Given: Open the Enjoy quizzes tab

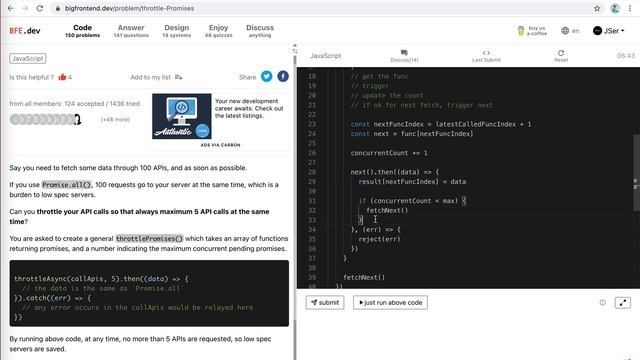Looking at the screenshot, I should [218, 31].
